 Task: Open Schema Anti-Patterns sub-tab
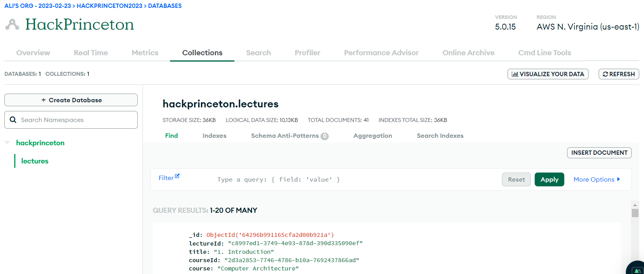289,135
